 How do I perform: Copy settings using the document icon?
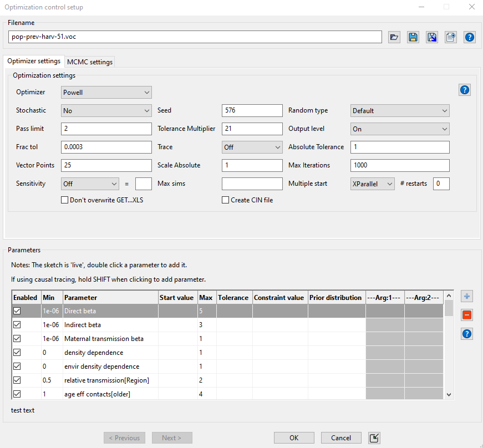451,37
